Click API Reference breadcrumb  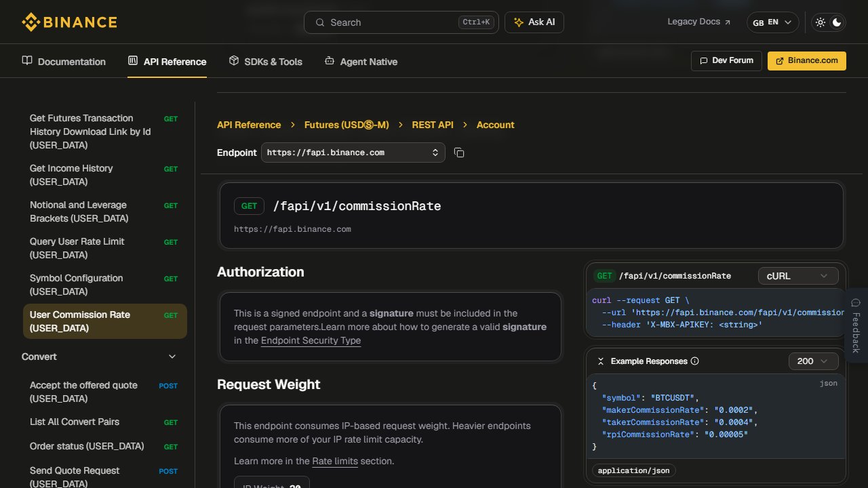coord(249,125)
